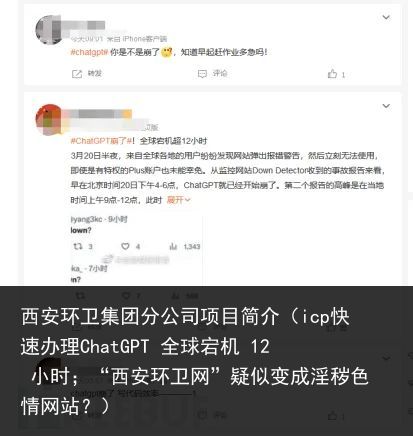Click the thinking emoji in first post
Screen dimensions: 413x436
(166, 52)
